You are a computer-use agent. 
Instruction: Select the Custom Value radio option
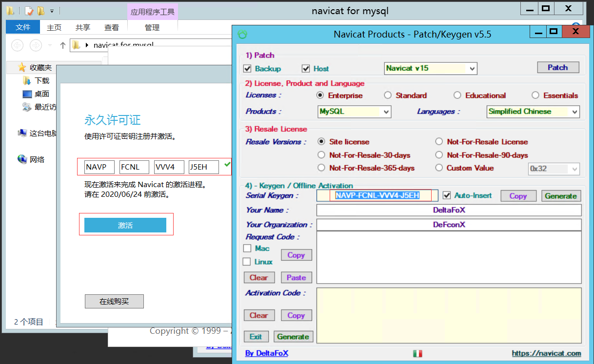[439, 168]
